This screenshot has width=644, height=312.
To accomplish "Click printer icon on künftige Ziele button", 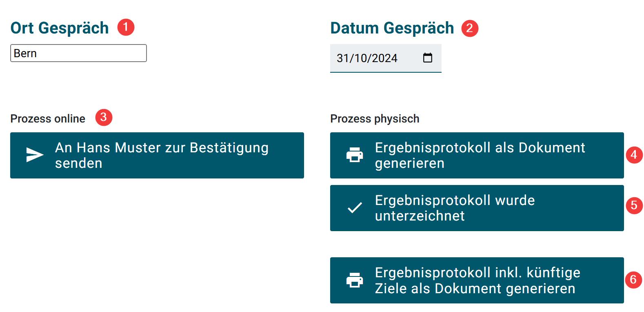I will 355,280.
